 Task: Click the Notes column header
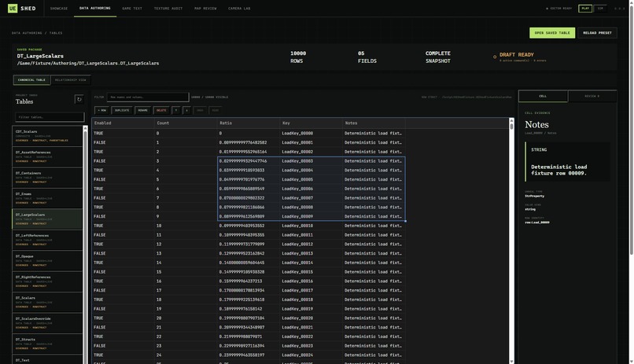pyautogui.click(x=374, y=123)
